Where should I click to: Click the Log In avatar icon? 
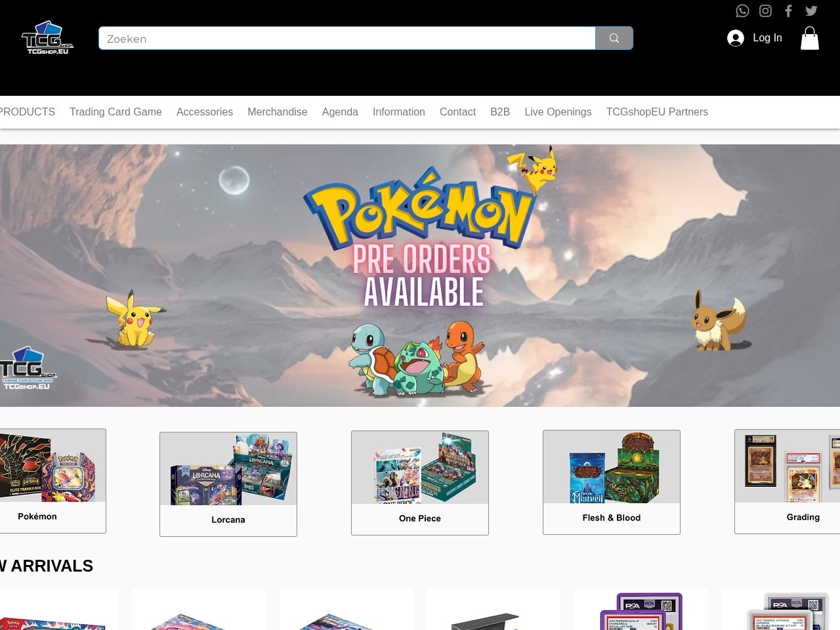[736, 38]
